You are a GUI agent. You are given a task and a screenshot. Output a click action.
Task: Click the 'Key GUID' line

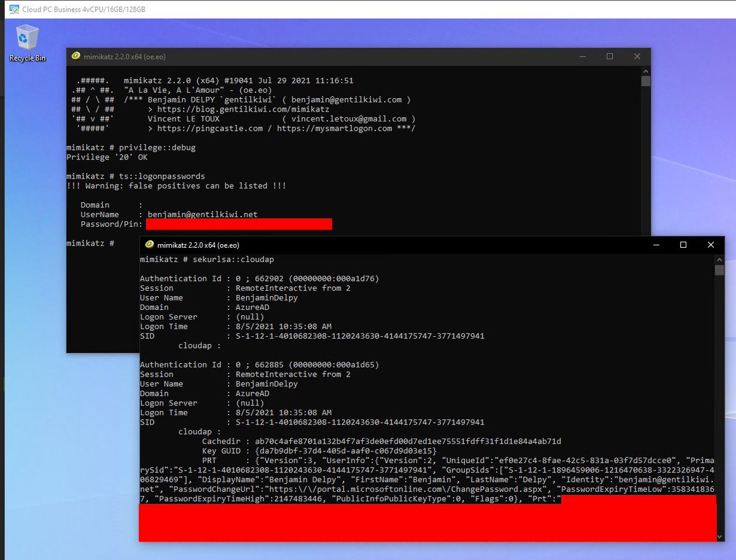point(319,451)
